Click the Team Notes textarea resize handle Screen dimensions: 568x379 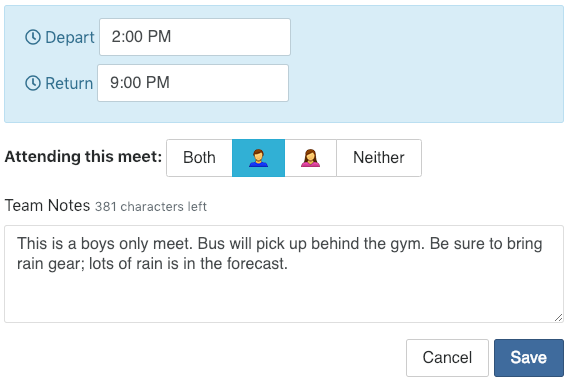pos(558,317)
